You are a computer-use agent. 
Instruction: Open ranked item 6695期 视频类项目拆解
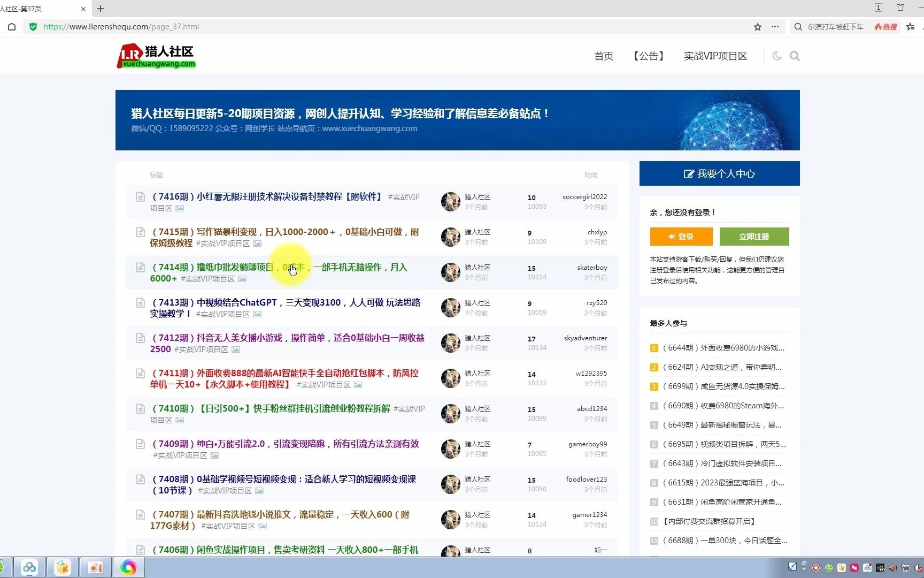pyautogui.click(x=724, y=444)
